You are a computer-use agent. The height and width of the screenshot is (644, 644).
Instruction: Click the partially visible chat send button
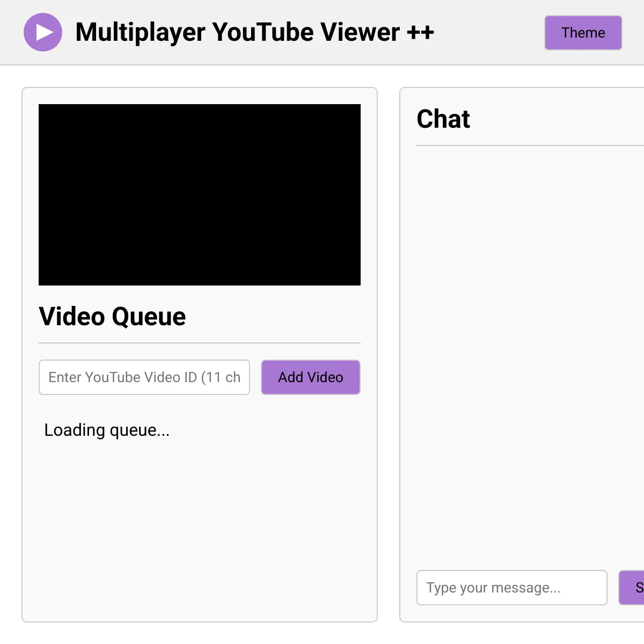click(x=632, y=588)
